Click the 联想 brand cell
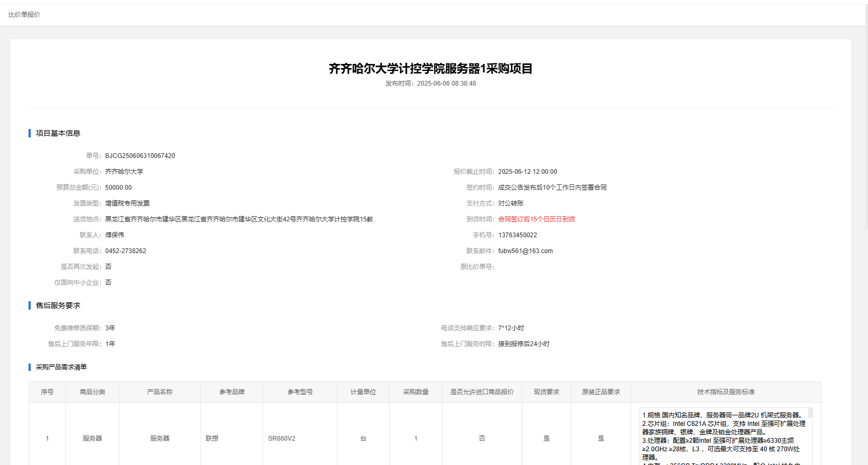868x465 pixels. pyautogui.click(x=212, y=439)
